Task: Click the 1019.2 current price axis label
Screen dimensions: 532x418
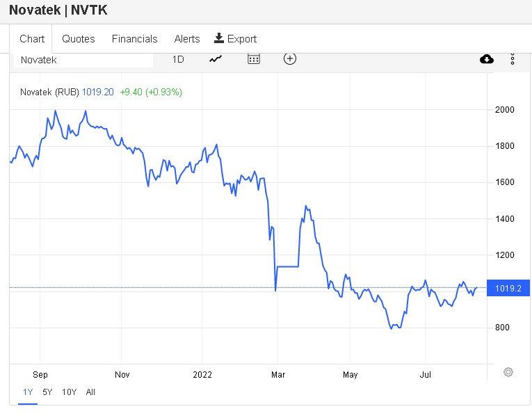Action: (509, 288)
